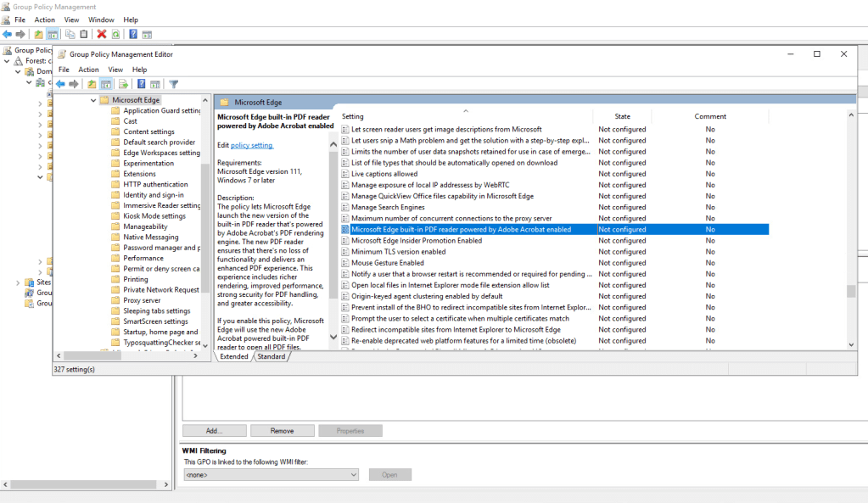This screenshot has height=503, width=868.
Task: Open the Action menu in the Policy Editor
Action: 88,70
